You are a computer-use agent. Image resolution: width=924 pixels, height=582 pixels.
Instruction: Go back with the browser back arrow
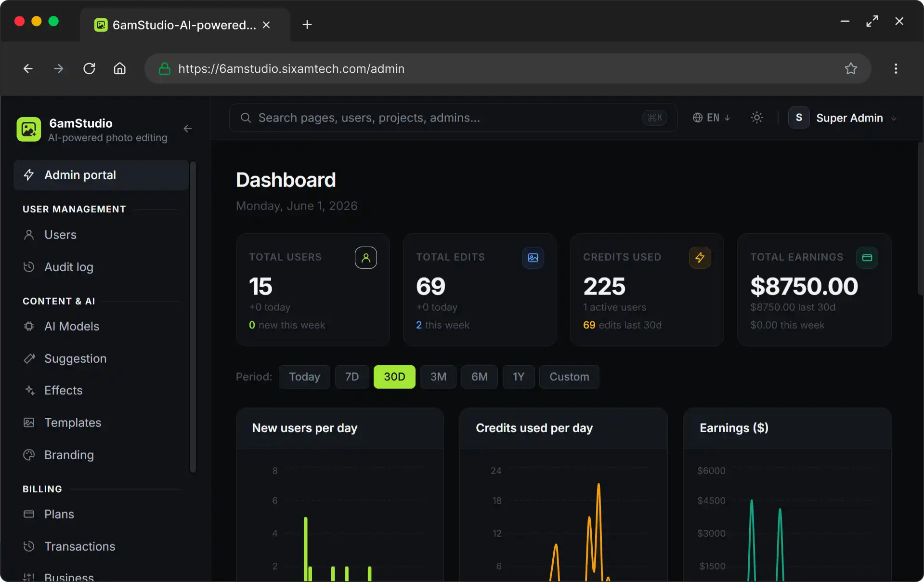(28, 68)
